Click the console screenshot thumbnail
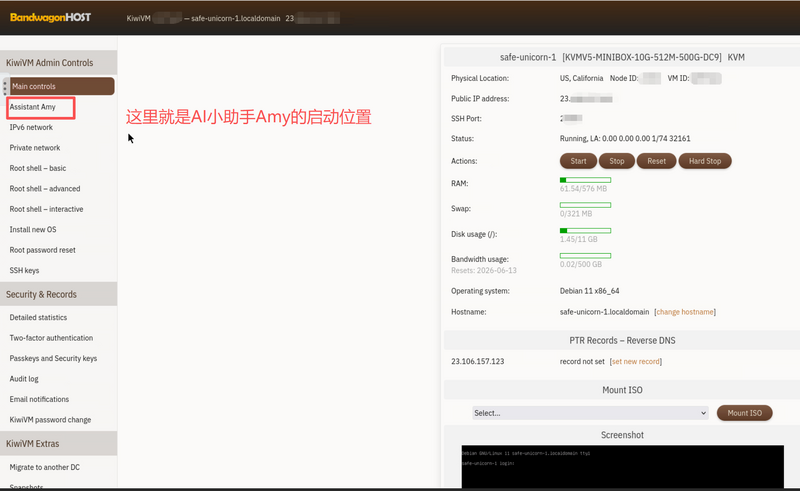 click(x=622, y=467)
